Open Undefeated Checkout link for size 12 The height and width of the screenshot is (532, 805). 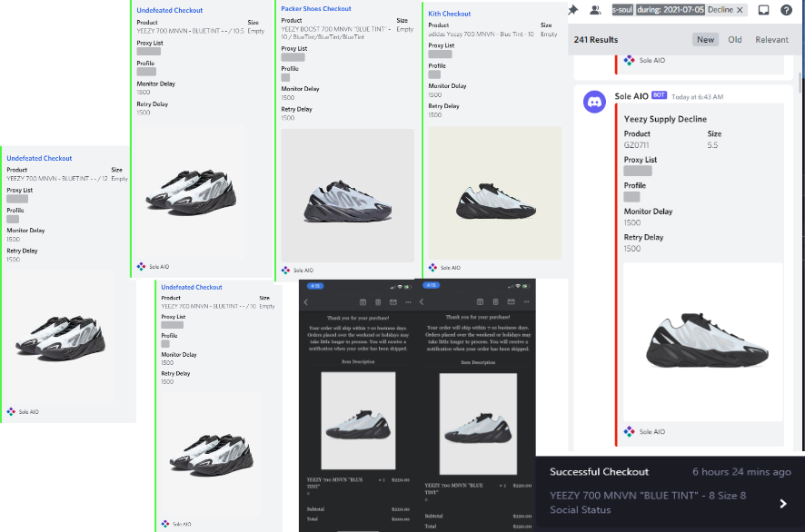39,158
